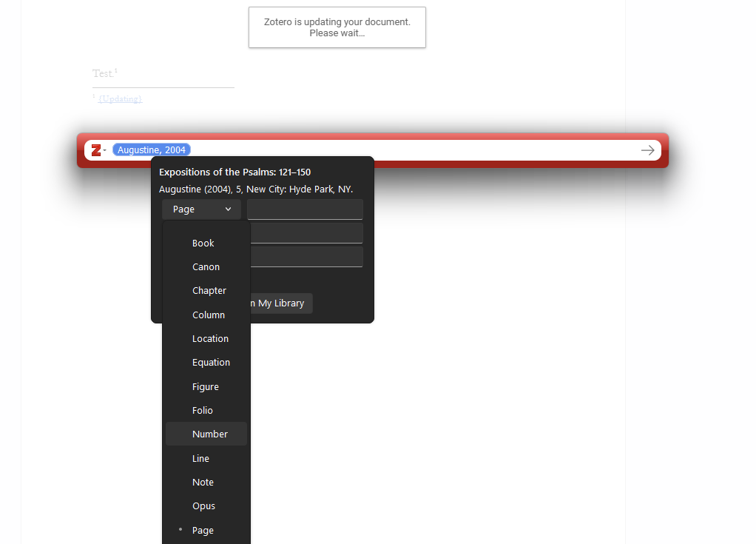
Task: Click the Zotero is updating message box
Action: [337, 27]
